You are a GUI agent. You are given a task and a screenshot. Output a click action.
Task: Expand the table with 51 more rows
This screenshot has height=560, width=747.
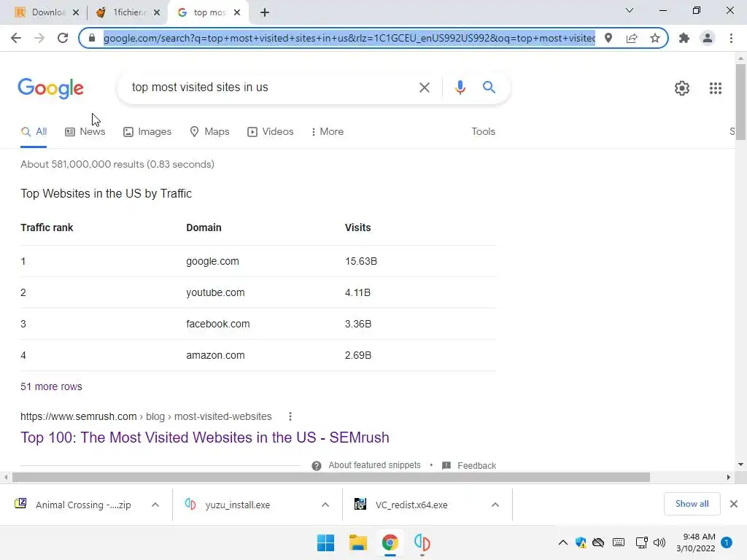pyautogui.click(x=51, y=386)
